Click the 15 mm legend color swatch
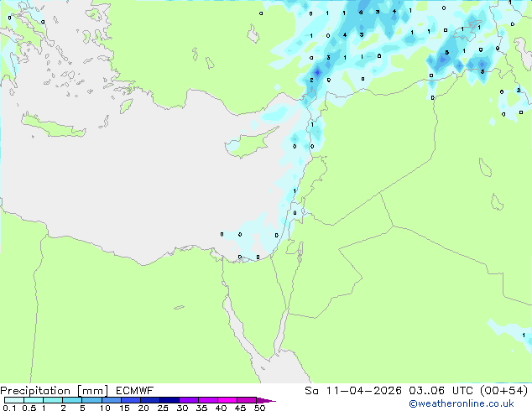Screen dimensions: 532x411 click(x=130, y=400)
